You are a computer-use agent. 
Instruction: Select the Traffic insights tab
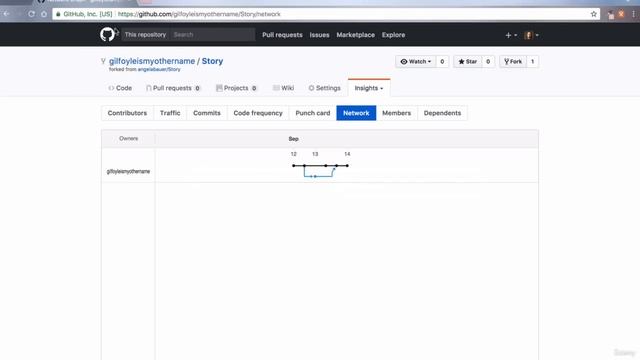170,113
